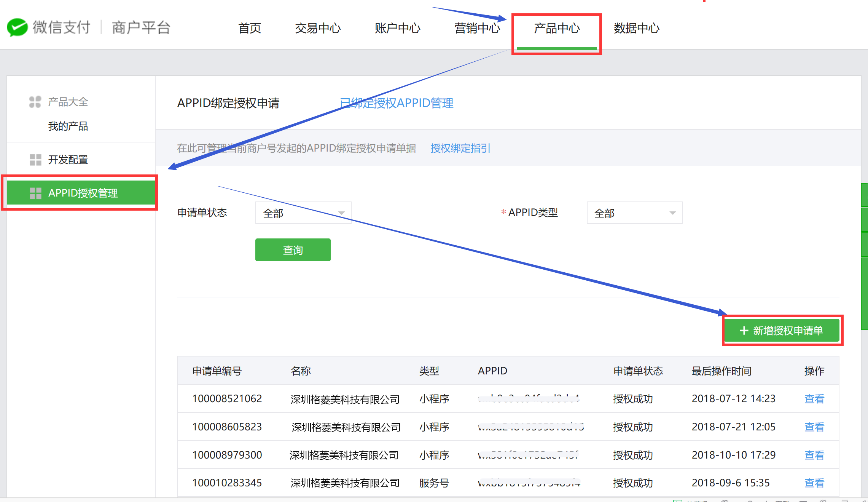Screen dimensions: 868x502
Task: Open APPID授权管理 in the sidebar
Action: 81,193
